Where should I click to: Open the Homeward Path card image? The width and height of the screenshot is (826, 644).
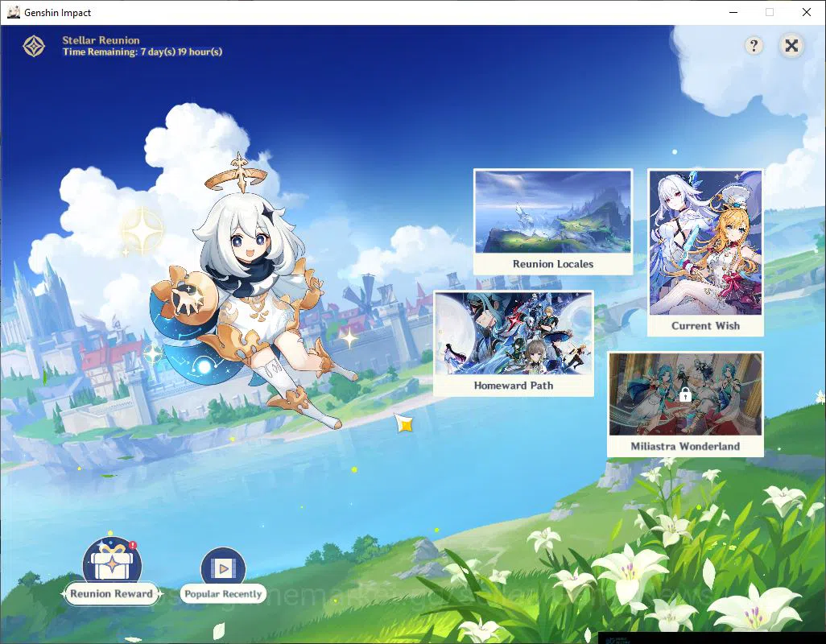(x=514, y=333)
